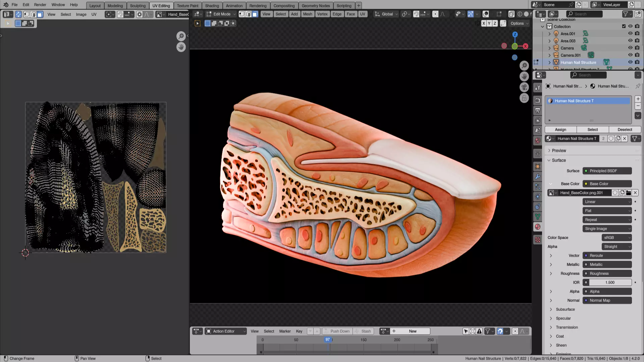644x362 pixels.
Task: Select face select mode in 3D viewport header
Action: tap(255, 14)
